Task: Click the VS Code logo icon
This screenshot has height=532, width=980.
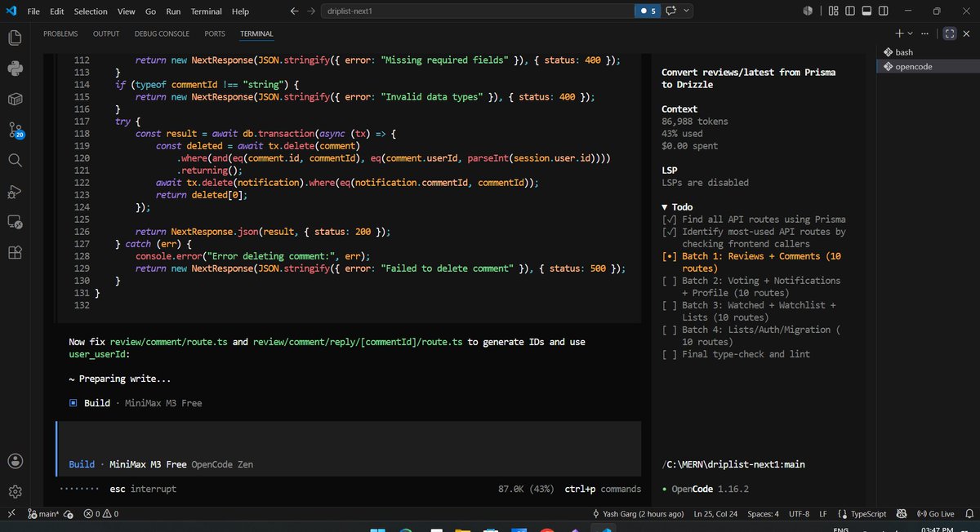Action: [11, 11]
